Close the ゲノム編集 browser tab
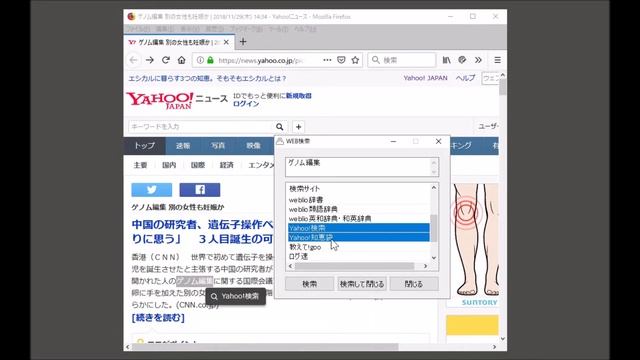Image resolution: width=640 pixels, height=360 pixels. 226,42
